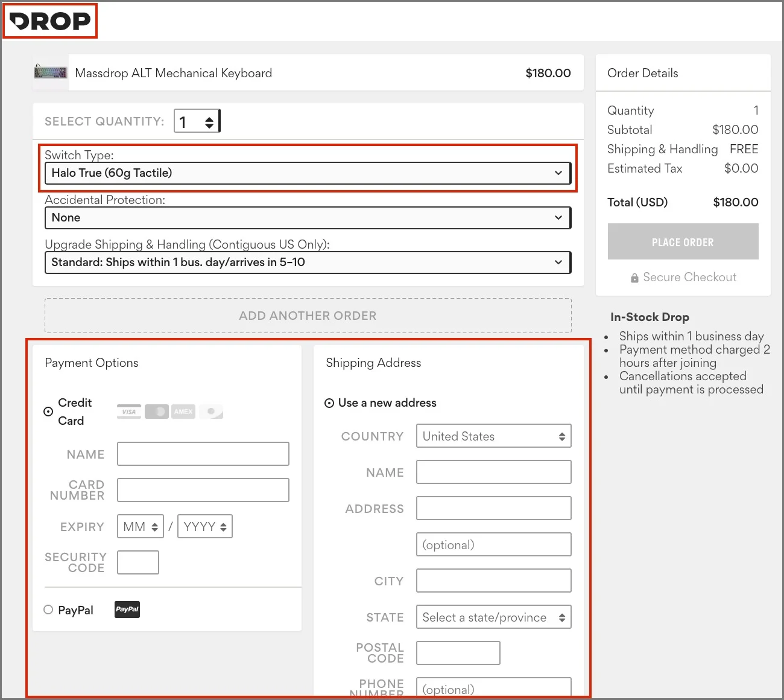
Task: Open the Switch Type dropdown
Action: coord(308,173)
